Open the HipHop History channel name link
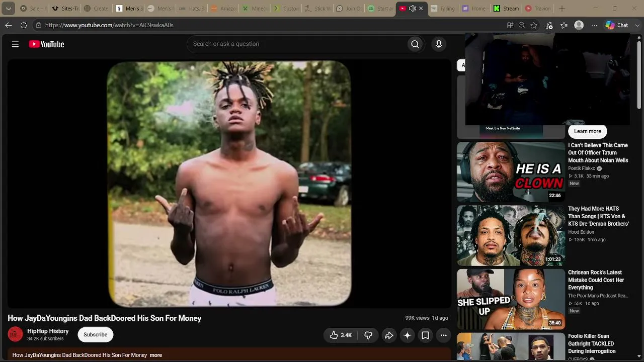Image resolution: width=644 pixels, height=362 pixels. [48, 331]
